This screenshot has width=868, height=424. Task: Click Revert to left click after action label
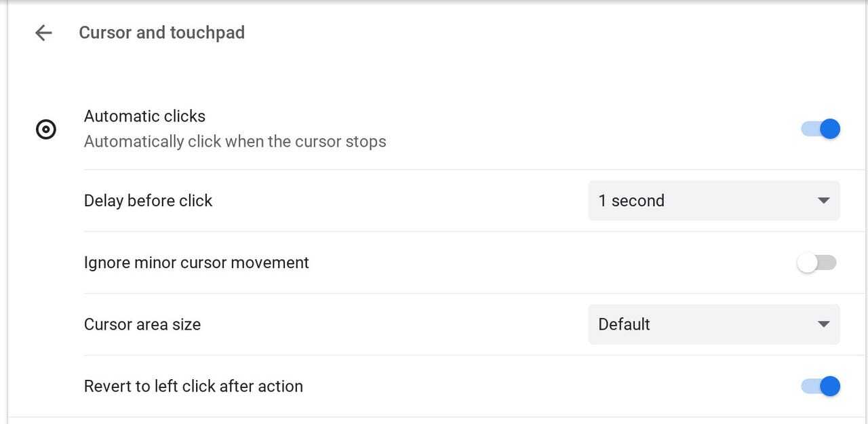(x=193, y=386)
